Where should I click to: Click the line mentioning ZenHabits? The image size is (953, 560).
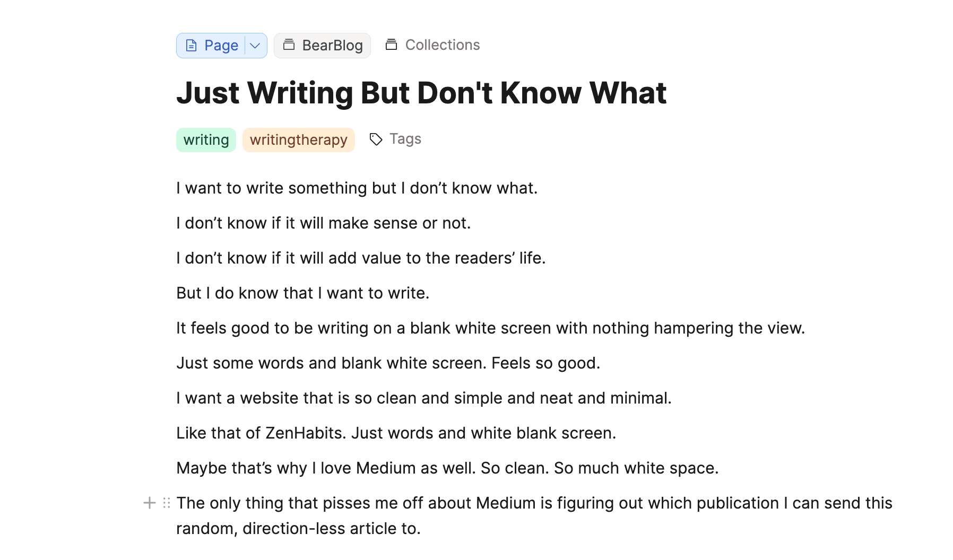tap(396, 433)
